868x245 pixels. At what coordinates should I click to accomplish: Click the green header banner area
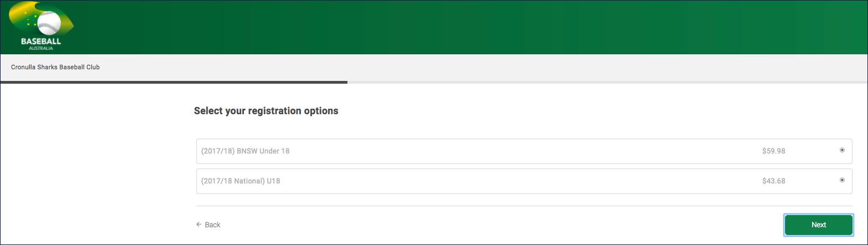click(470, 27)
